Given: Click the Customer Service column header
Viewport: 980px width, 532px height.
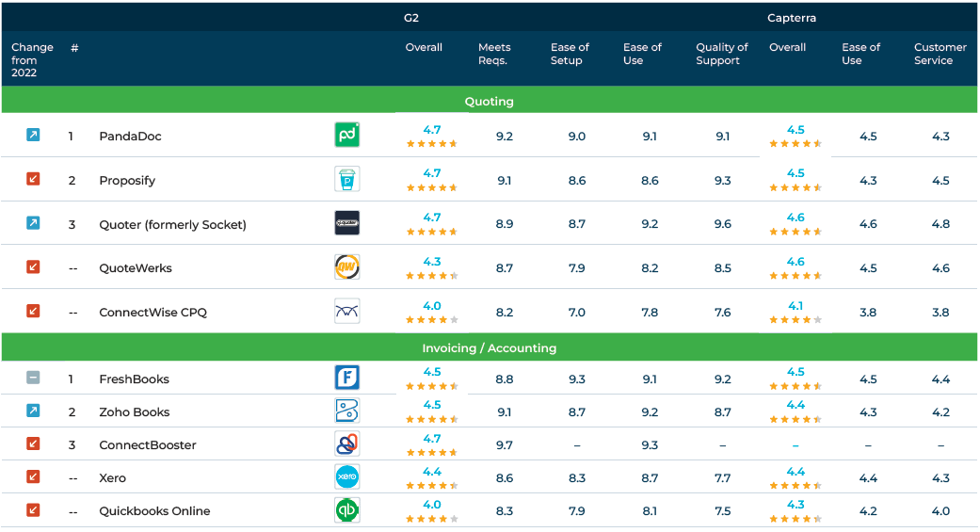Looking at the screenshot, I should tap(940, 54).
